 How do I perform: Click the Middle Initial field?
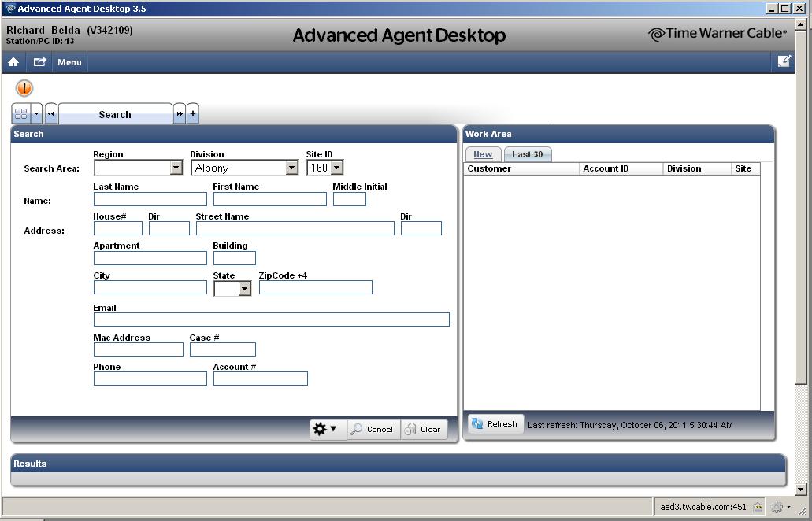click(350, 199)
